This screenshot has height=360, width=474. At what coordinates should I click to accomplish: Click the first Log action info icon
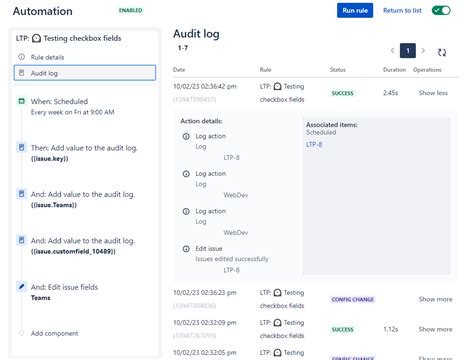click(186, 136)
